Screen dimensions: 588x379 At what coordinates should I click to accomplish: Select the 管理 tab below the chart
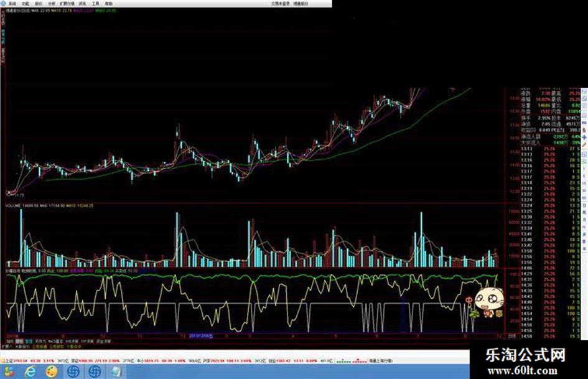point(29,342)
